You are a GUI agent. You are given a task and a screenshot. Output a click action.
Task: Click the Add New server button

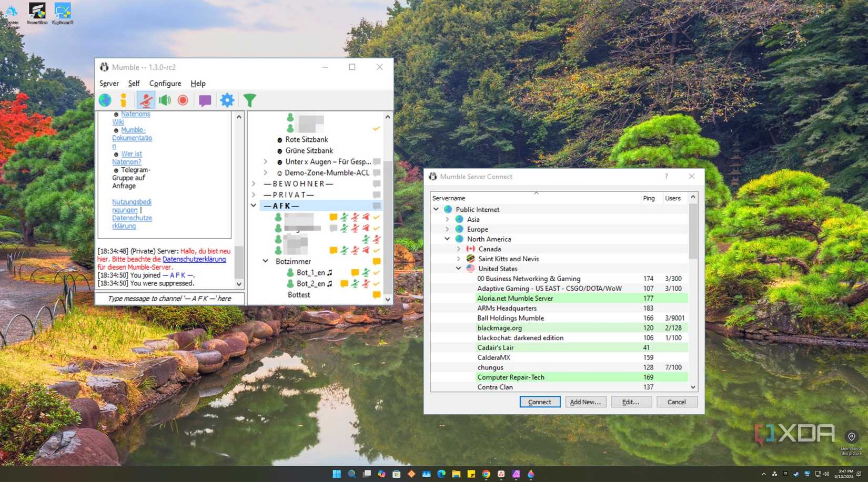586,402
